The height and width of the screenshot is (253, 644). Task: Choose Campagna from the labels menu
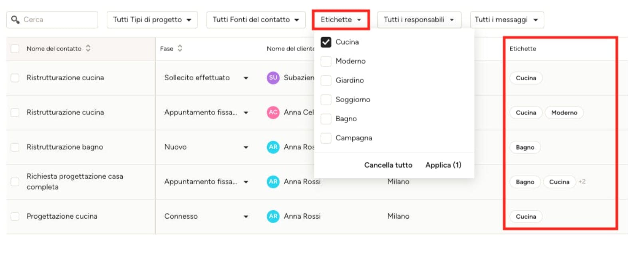(354, 138)
